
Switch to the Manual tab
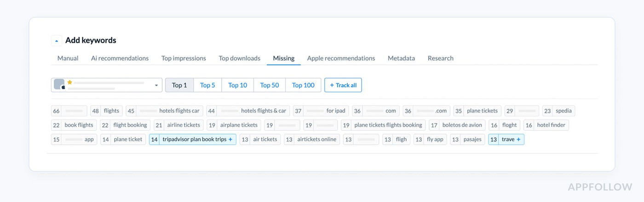pyautogui.click(x=68, y=58)
